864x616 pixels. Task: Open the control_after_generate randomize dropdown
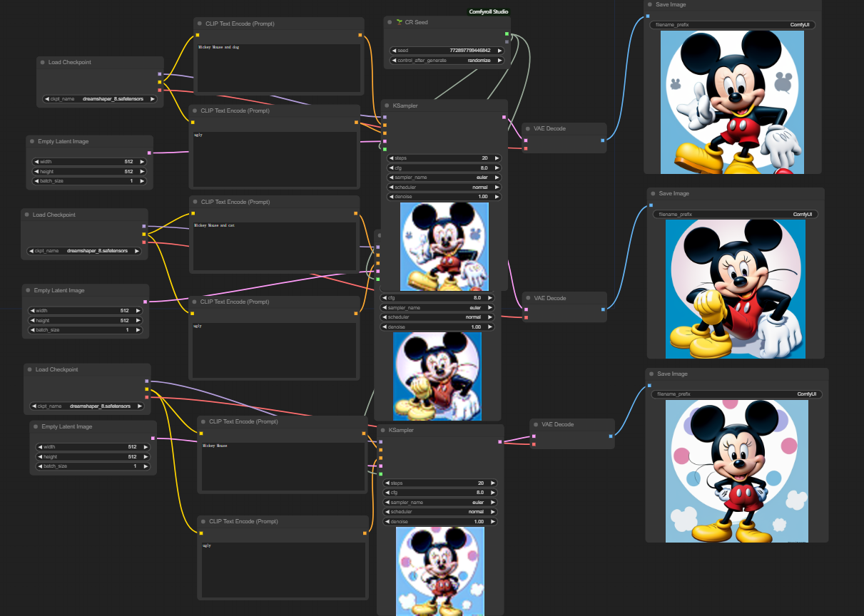point(447,61)
